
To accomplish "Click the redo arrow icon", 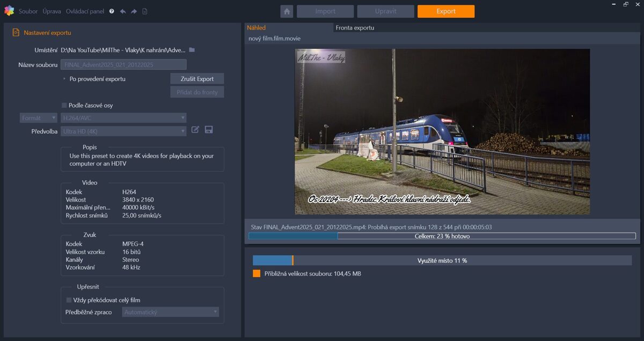I will (x=134, y=11).
